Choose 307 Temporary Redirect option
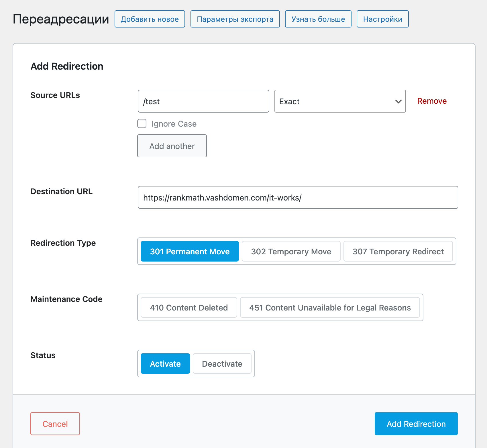The image size is (487, 448). point(398,251)
